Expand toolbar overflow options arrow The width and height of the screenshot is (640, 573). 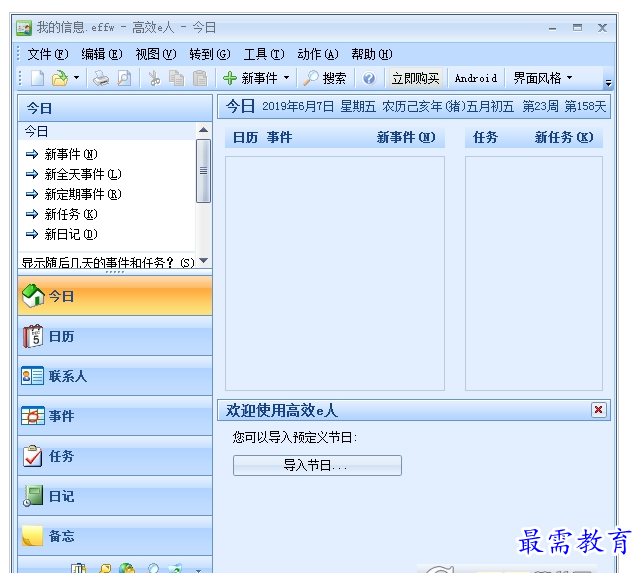(x=608, y=83)
